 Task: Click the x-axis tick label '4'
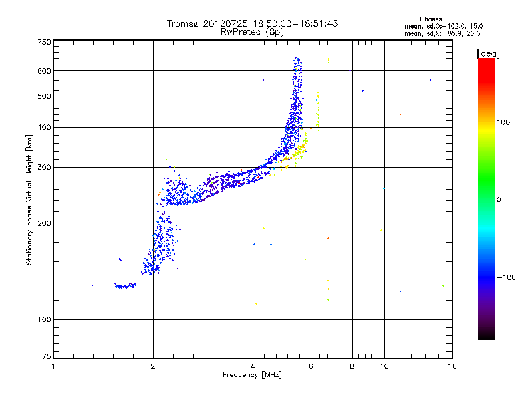(253, 366)
